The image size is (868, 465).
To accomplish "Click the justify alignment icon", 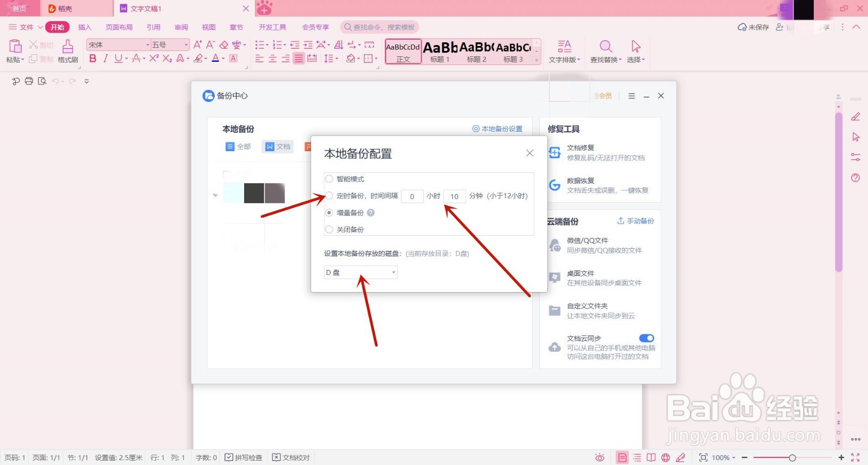I will point(298,59).
